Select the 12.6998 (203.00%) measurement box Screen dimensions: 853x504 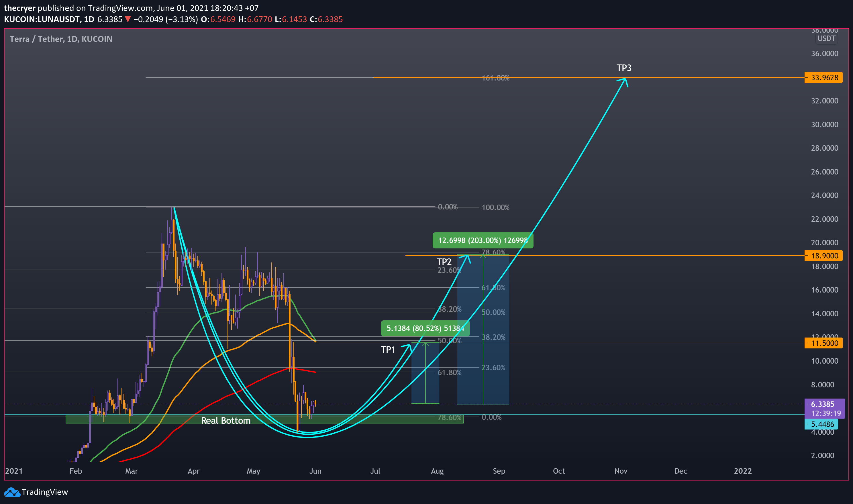coord(483,240)
